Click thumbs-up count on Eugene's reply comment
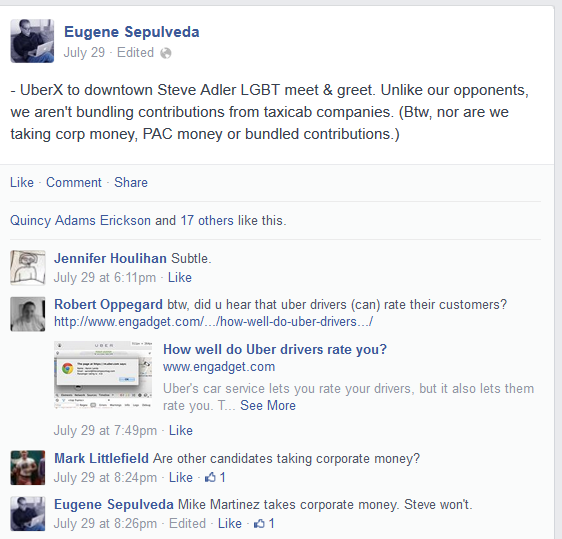 click(264, 523)
